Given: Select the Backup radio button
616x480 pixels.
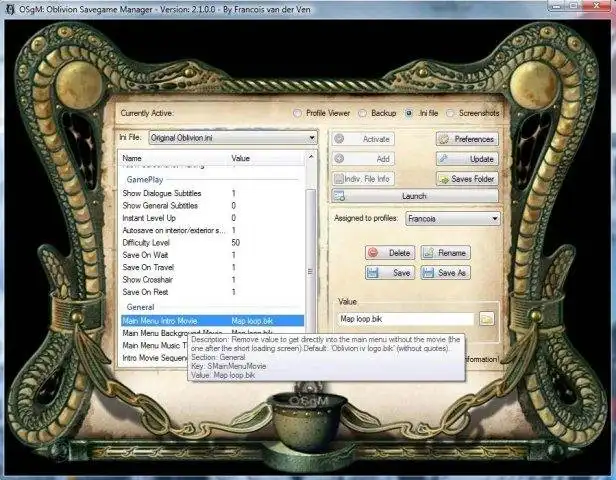Looking at the screenshot, I should pos(362,113).
